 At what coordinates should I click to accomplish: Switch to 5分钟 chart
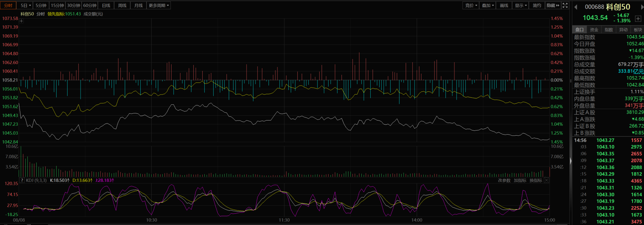[41, 5]
